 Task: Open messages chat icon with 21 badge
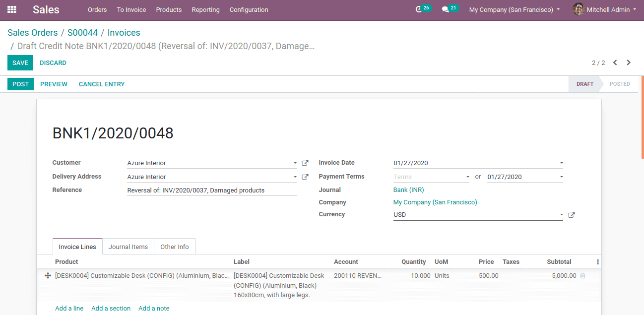pos(446,9)
